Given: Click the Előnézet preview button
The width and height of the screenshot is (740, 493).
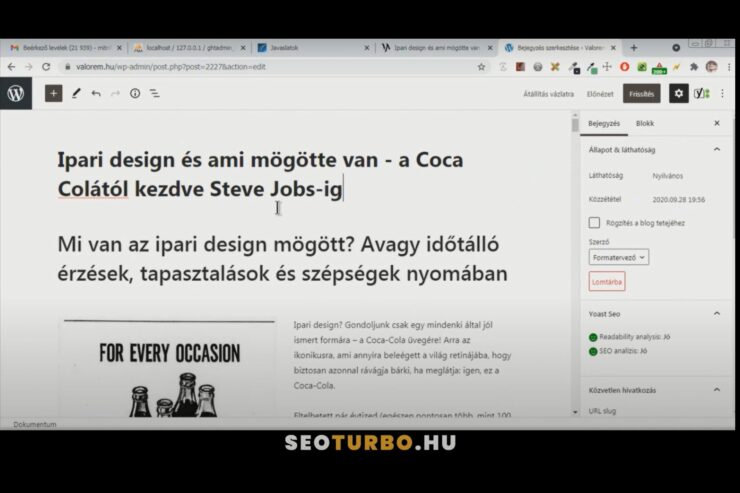Looking at the screenshot, I should (x=600, y=94).
